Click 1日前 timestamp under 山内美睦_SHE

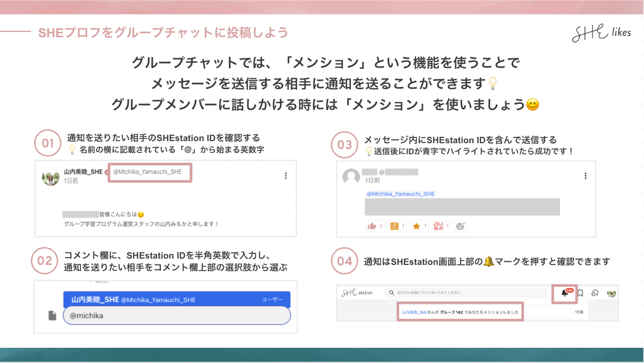(71, 180)
